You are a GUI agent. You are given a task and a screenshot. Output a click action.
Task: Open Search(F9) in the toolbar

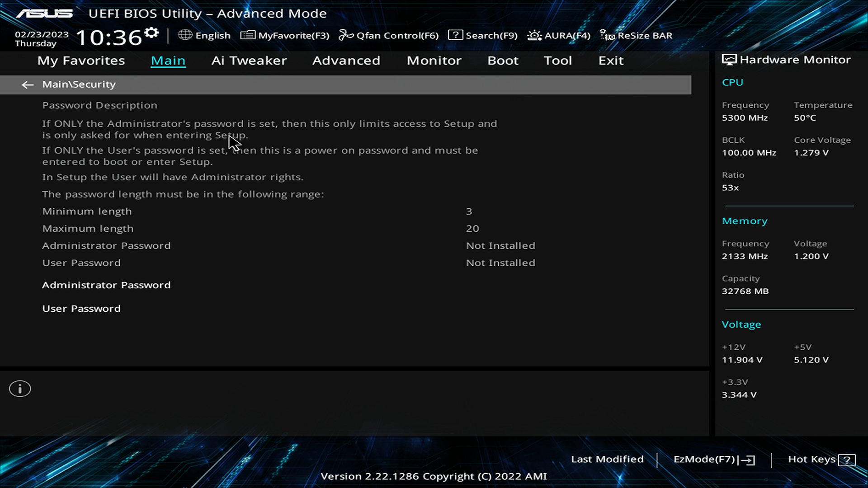click(483, 35)
